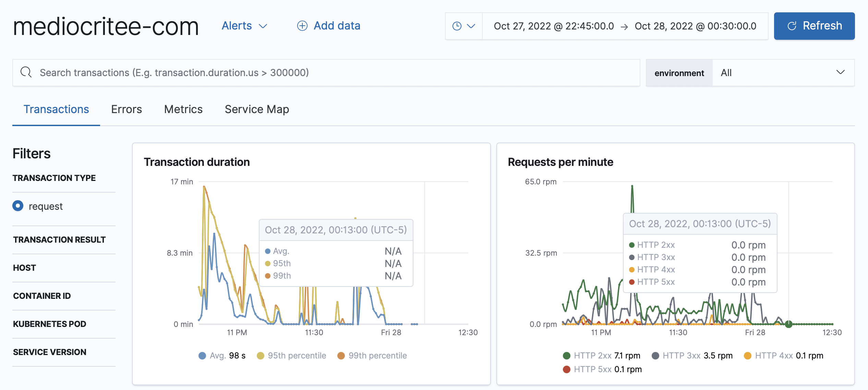Viewport: 868px width, 390px height.
Task: Open the Service Map tab
Action: click(x=257, y=109)
